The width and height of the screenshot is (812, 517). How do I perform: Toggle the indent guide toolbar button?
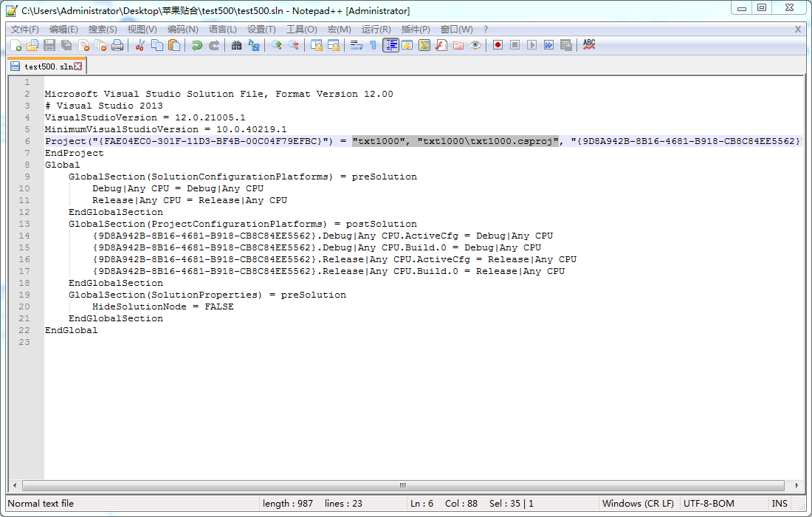coord(390,45)
